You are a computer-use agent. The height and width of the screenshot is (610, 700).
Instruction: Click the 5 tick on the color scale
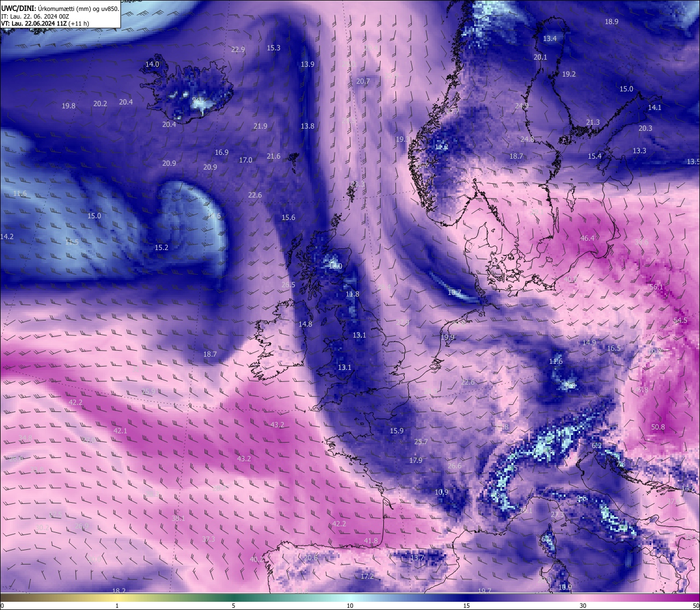234,606
